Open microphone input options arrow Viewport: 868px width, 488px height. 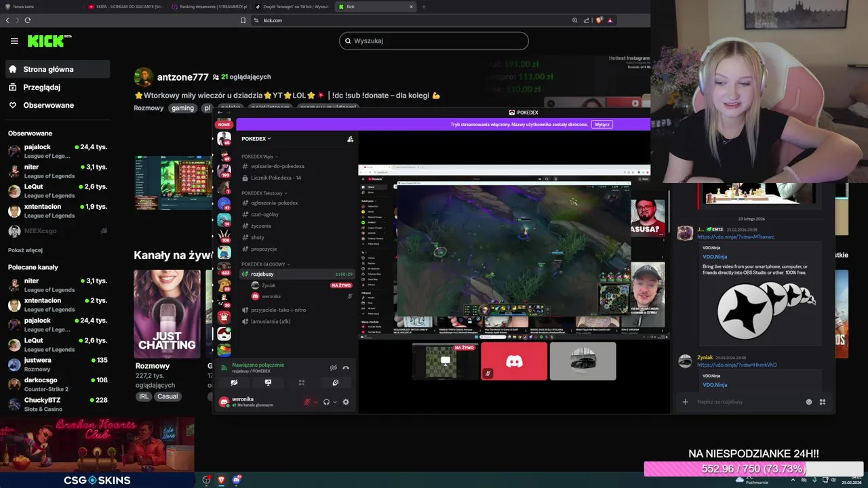click(316, 402)
